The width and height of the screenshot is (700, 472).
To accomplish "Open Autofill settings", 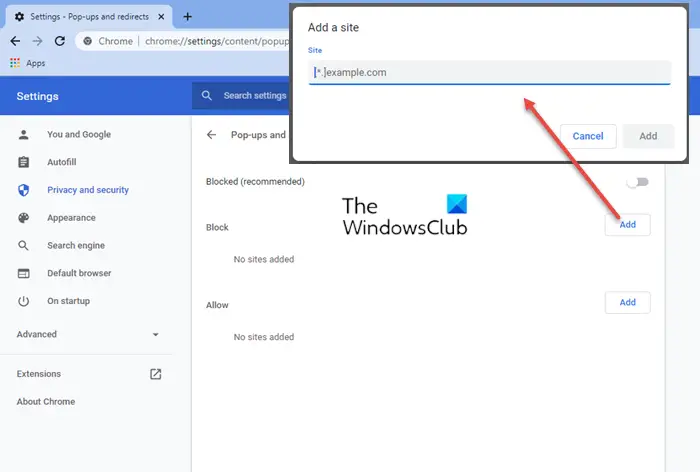I will [x=62, y=162].
